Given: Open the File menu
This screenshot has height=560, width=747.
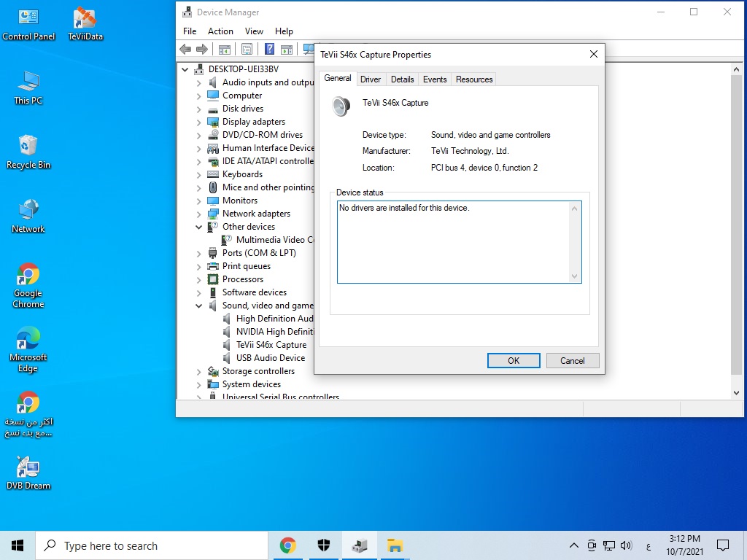Looking at the screenshot, I should click(190, 31).
